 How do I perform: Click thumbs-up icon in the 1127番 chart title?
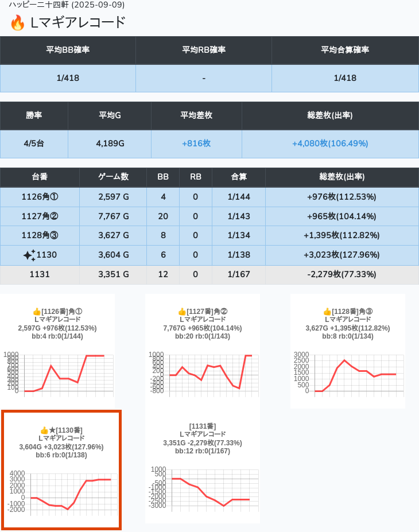[182, 312]
